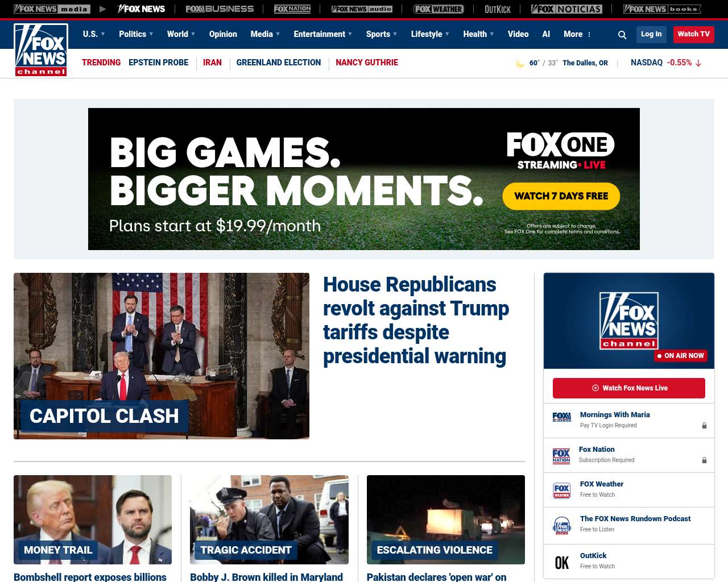The width and height of the screenshot is (728, 582).
Task: Open the More menu with dots
Action: 577,34
